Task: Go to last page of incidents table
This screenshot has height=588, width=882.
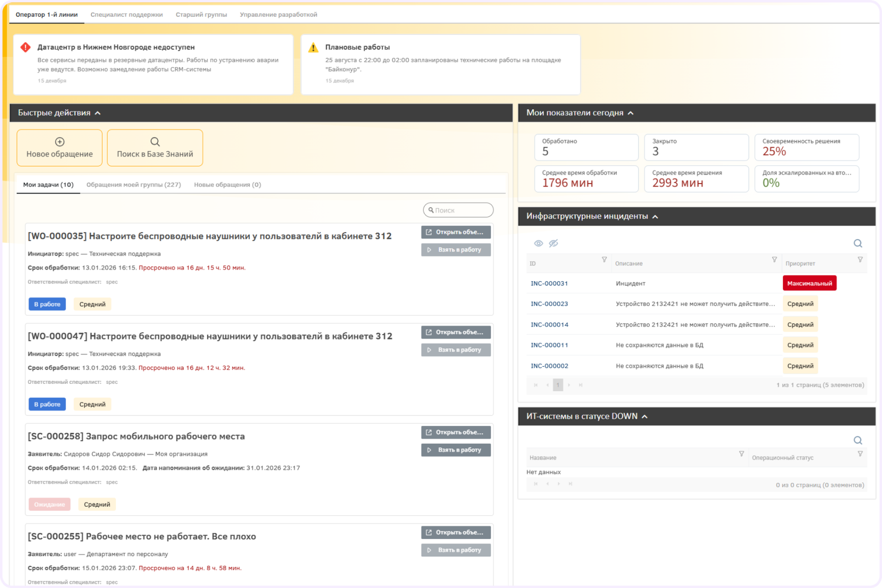Action: click(x=581, y=385)
